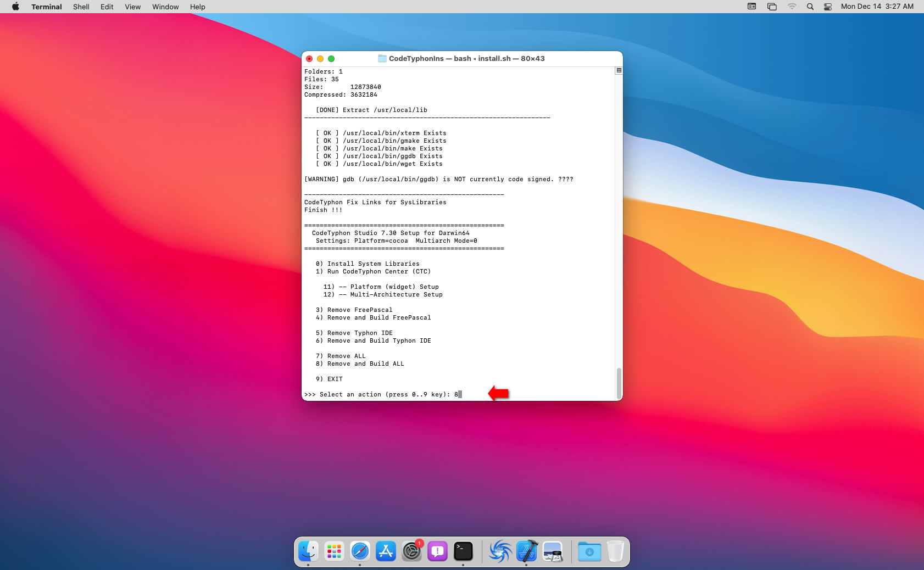Click '[DONE] Extract /usr/local/lib' line
The width and height of the screenshot is (924, 570).
(x=371, y=110)
